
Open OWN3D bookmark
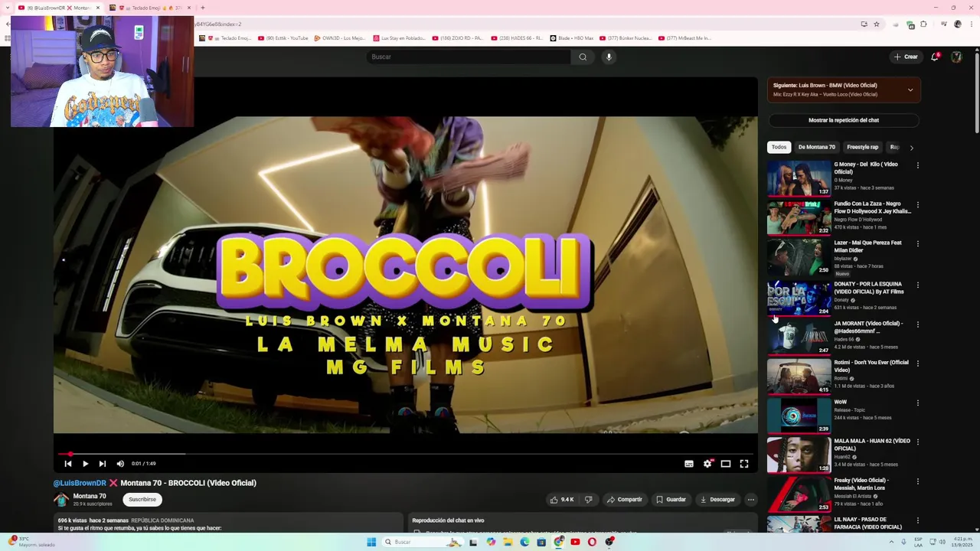340,38
